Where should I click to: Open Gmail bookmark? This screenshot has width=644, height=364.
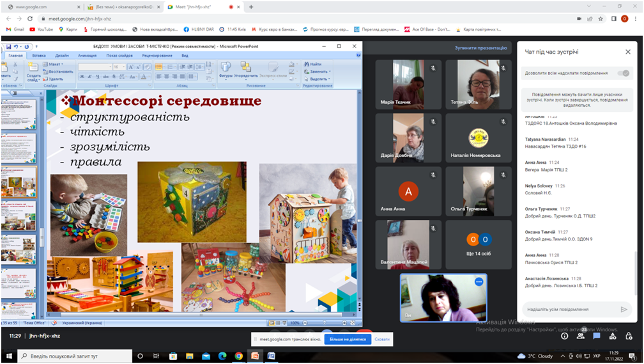(x=15, y=29)
